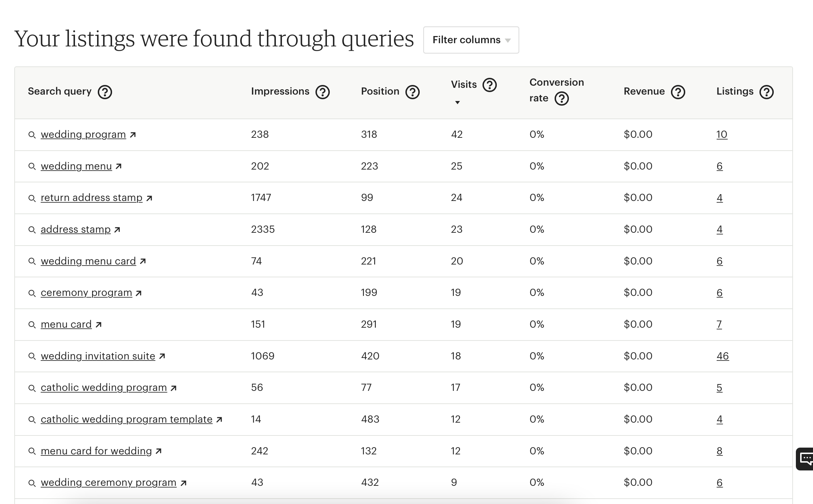Click the Search query help icon

pos(105,92)
